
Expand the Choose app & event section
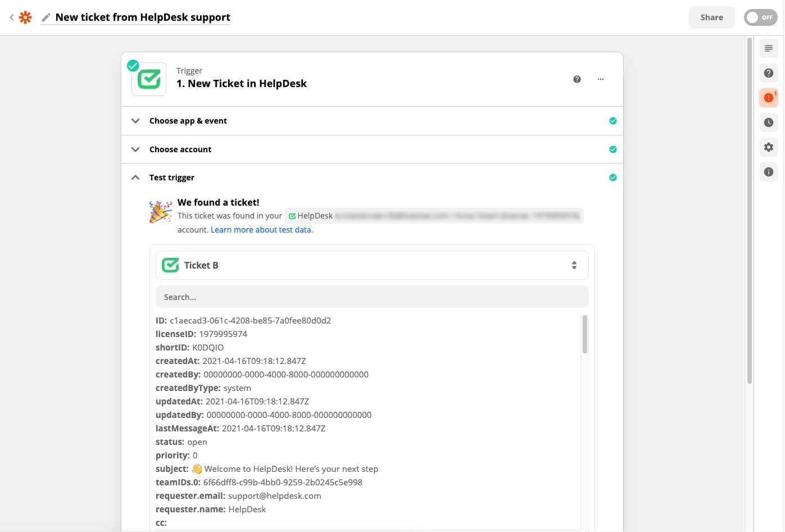coord(372,121)
